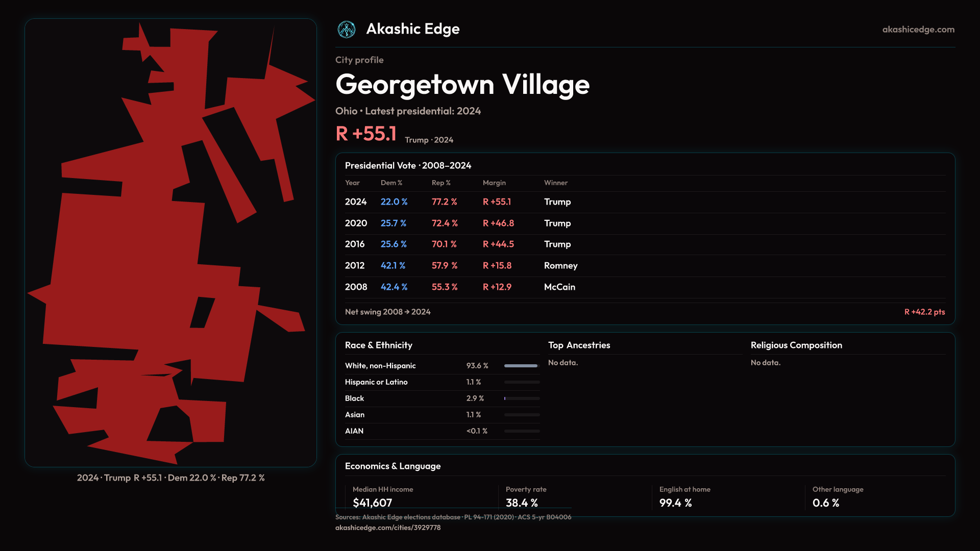The width and height of the screenshot is (980, 551).
Task: Click the Georgetown Village city title
Action: pos(462,85)
